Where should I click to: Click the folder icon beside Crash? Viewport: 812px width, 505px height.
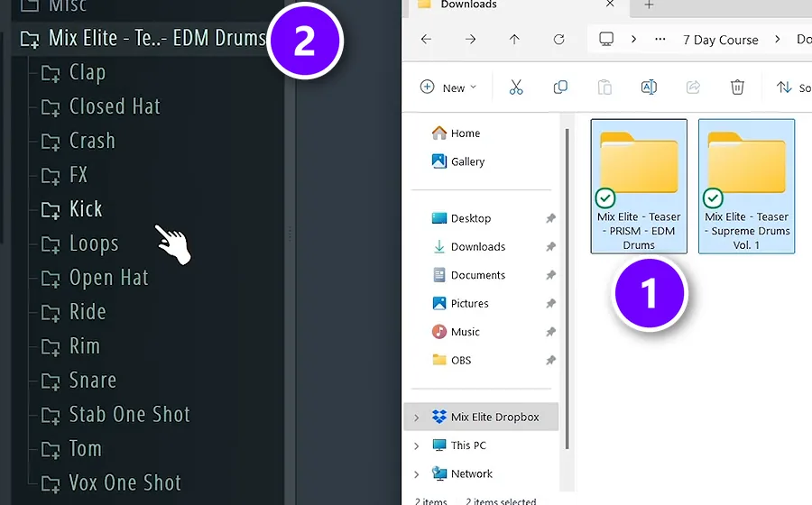point(51,142)
